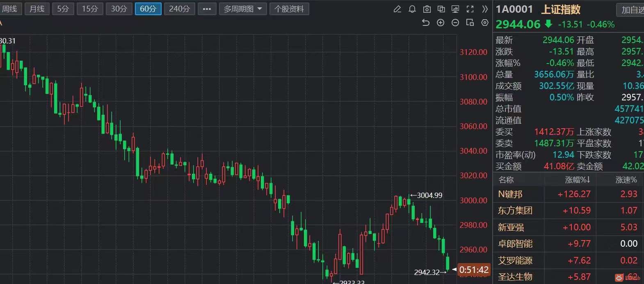Click the undo arrow icon
Image resolution: width=644 pixels, height=284 pixels.
click(426, 23)
